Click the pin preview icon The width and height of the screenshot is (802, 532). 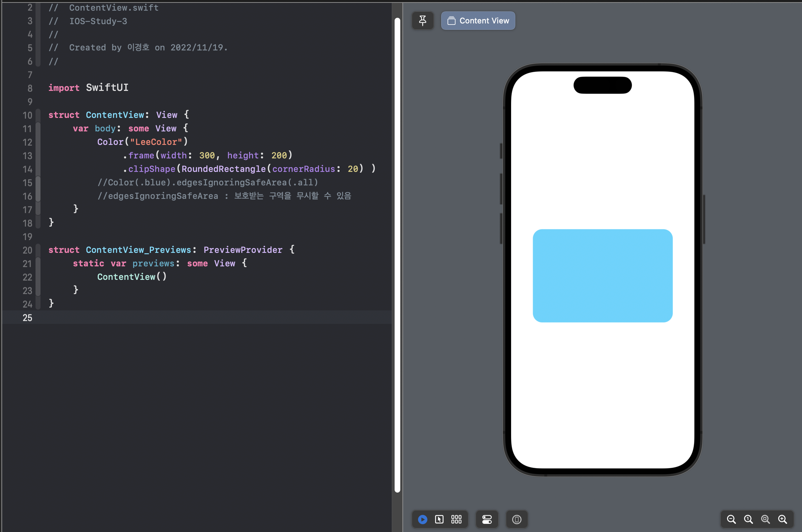[422, 21]
